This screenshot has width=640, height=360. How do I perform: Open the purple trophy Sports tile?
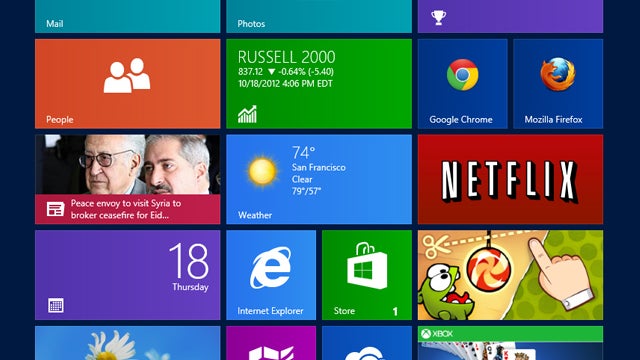point(510,16)
